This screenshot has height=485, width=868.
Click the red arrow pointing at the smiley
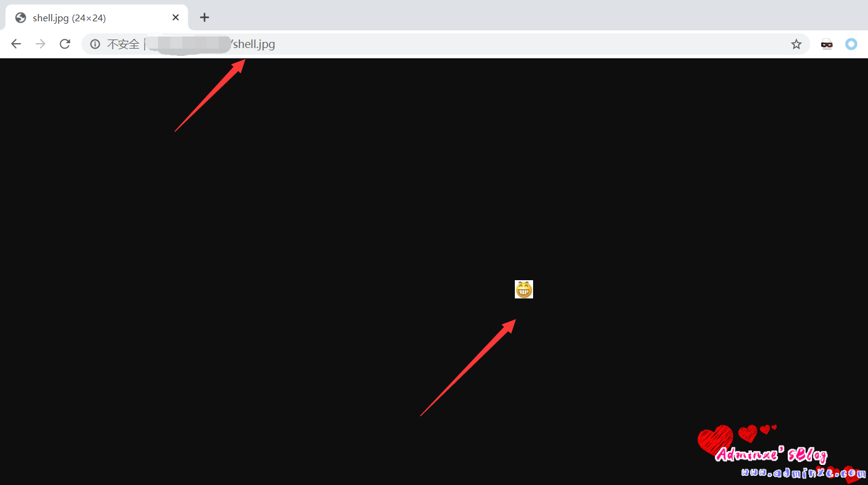tap(468, 368)
